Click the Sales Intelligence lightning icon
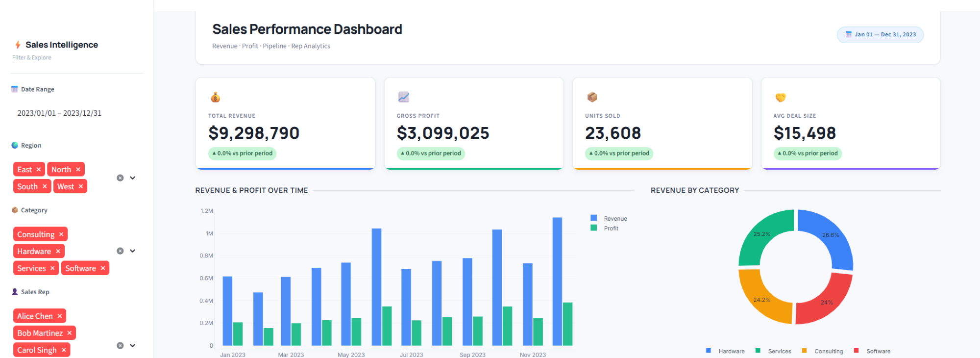Viewport: 980px width, 358px height. point(18,45)
